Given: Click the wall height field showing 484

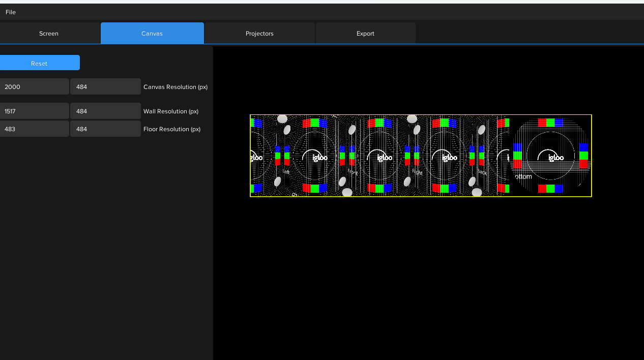Looking at the screenshot, I should pyautogui.click(x=105, y=111).
